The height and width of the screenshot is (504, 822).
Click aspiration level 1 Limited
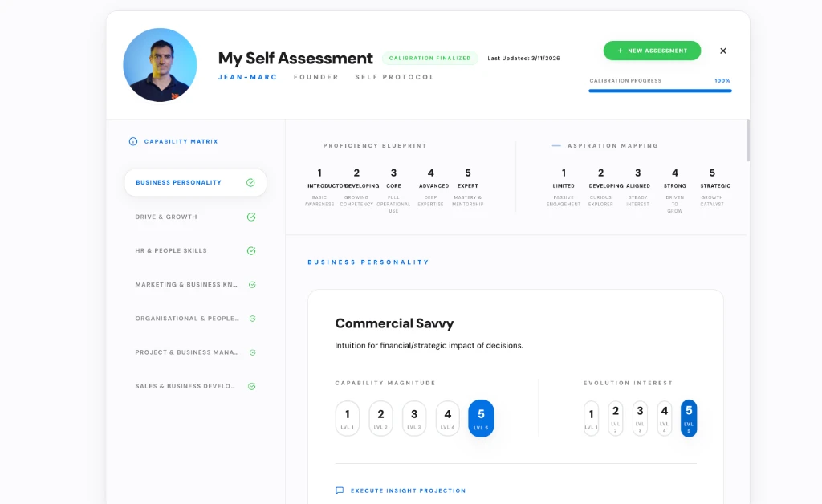click(564, 188)
